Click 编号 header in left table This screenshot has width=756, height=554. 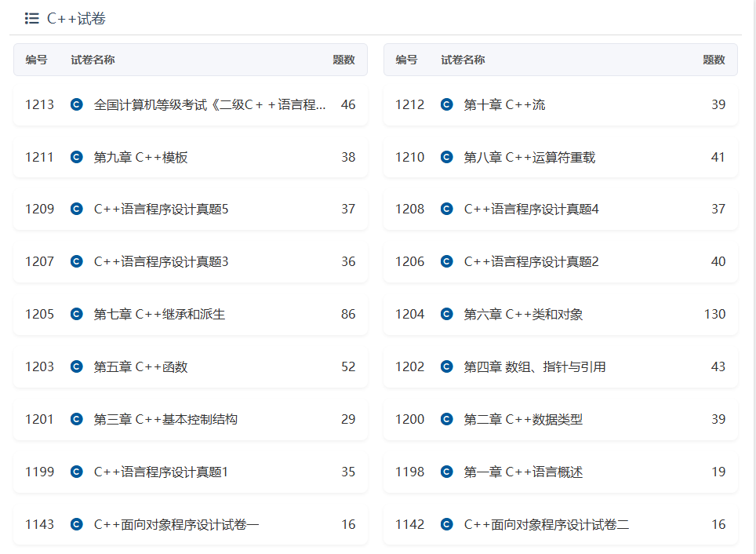[x=37, y=60]
